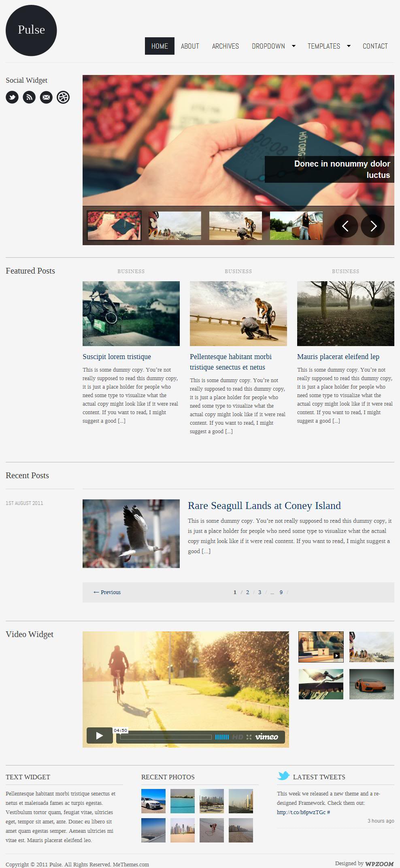Open the highway with towers recent photo
This screenshot has width=400, height=868.
point(241,801)
